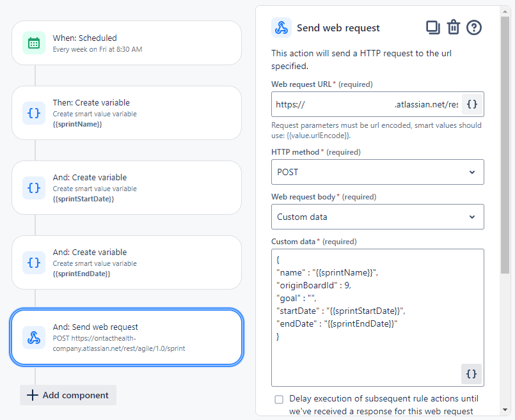Open the Web request body dropdown
This screenshot has width=515, height=420.
tap(377, 217)
